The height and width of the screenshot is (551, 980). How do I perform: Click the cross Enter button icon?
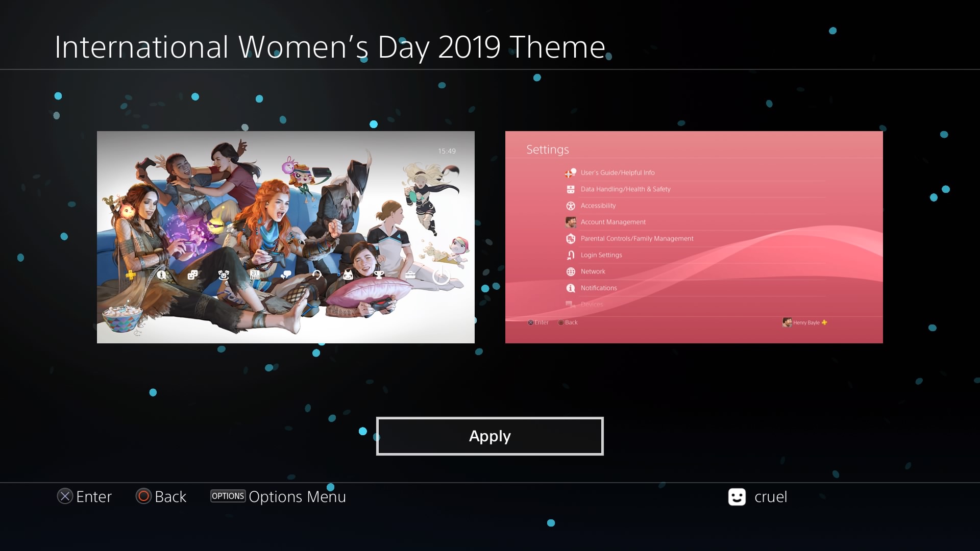pos(65,496)
